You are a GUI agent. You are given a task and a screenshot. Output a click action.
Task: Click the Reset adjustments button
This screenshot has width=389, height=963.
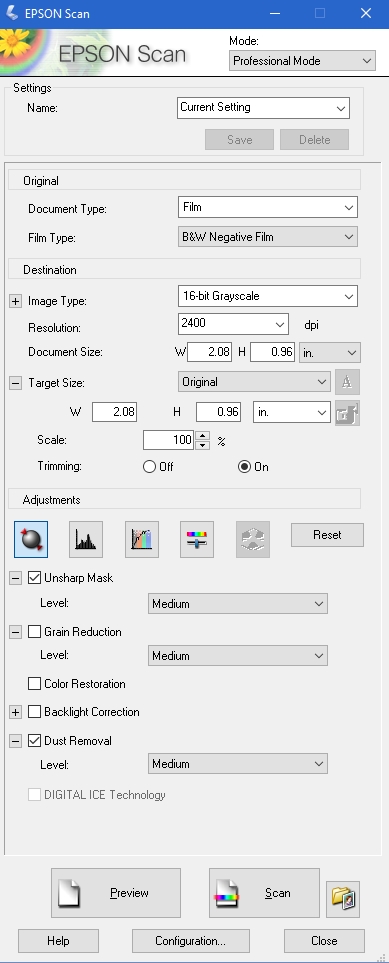pyautogui.click(x=327, y=535)
